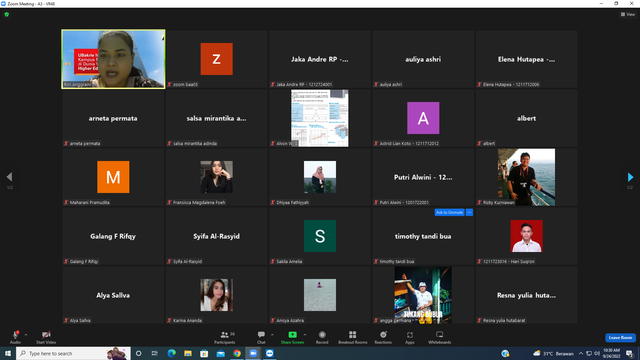The height and width of the screenshot is (360, 640).
Task: Select Rizky Kurniawan's profile photo
Action: tap(527, 177)
